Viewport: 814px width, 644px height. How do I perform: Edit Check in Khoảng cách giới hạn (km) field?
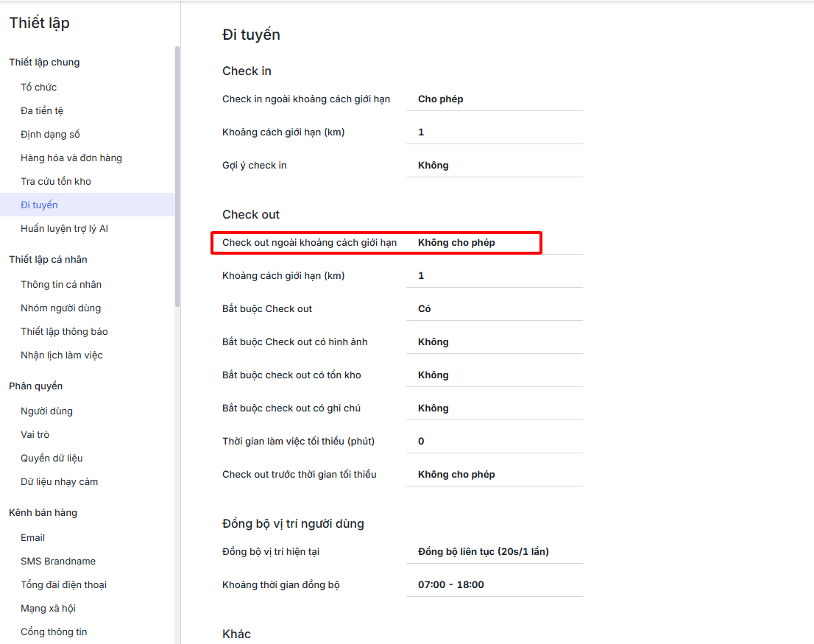494,132
